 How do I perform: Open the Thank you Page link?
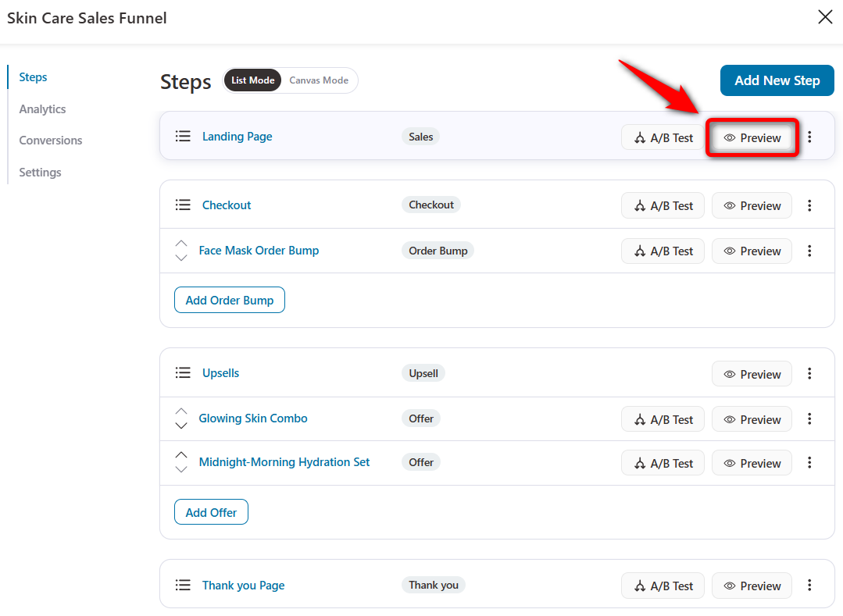[x=243, y=585]
